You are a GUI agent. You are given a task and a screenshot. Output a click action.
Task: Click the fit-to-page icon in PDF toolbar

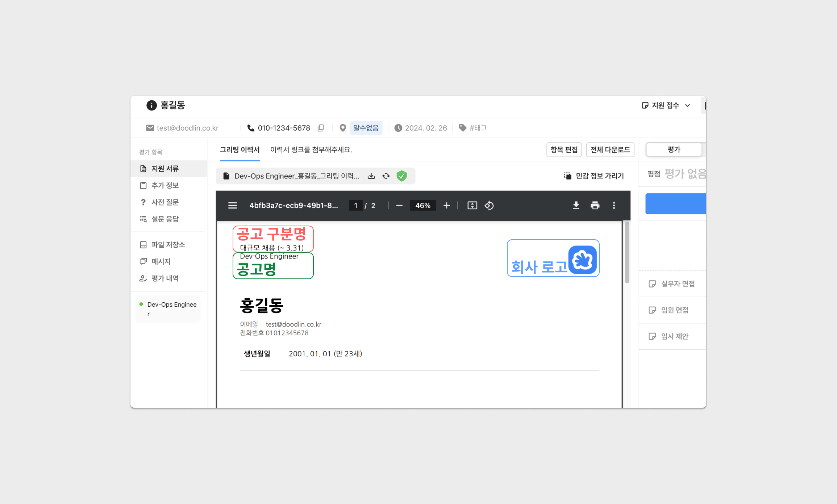tap(472, 206)
